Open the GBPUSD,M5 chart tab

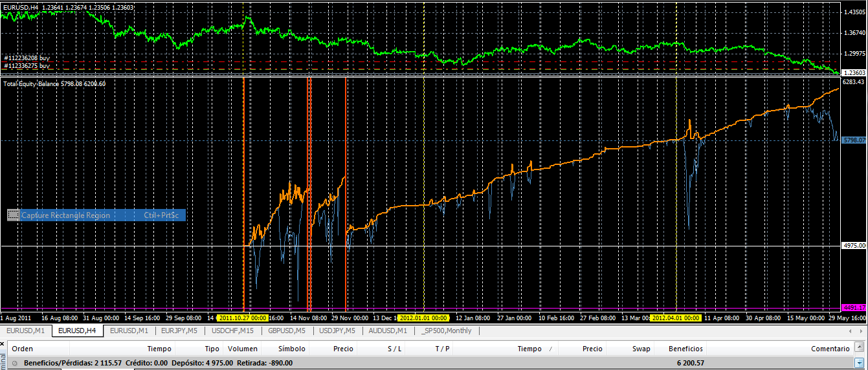[x=287, y=331]
